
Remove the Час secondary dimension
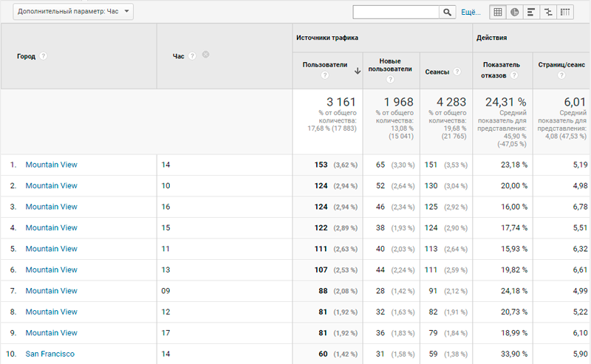click(x=205, y=55)
